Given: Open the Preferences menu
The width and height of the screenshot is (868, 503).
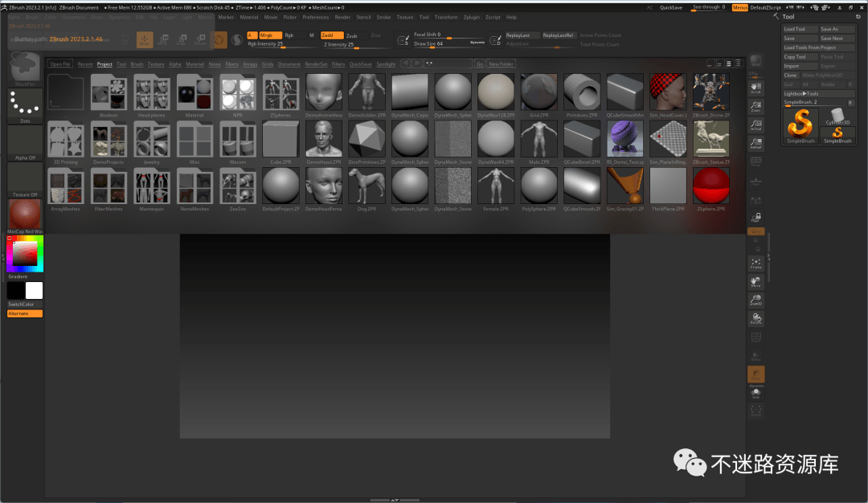Looking at the screenshot, I should (316, 17).
